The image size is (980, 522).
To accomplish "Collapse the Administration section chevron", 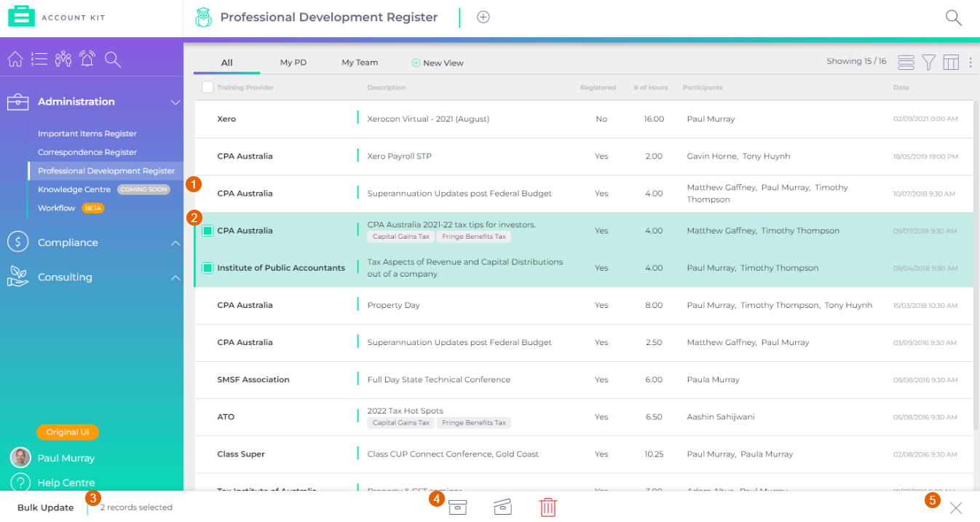I will pos(175,103).
